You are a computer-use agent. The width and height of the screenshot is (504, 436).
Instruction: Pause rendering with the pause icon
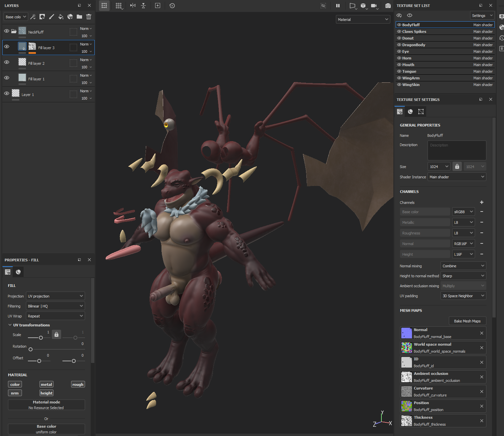click(338, 6)
